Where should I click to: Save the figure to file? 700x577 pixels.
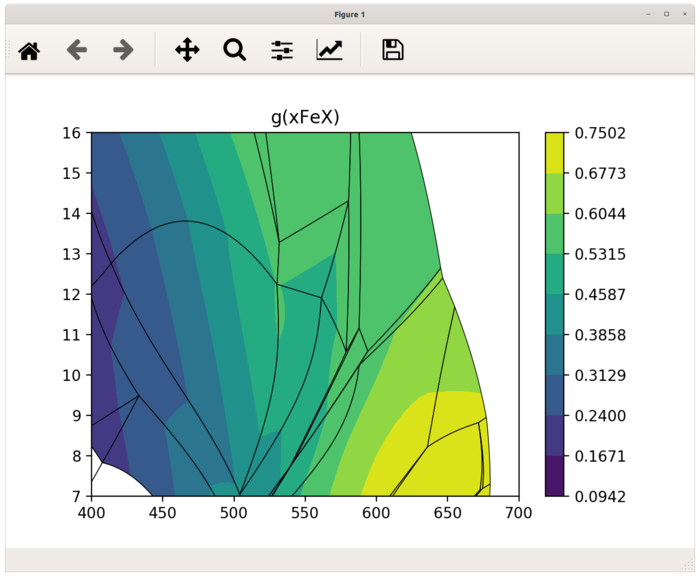click(393, 50)
